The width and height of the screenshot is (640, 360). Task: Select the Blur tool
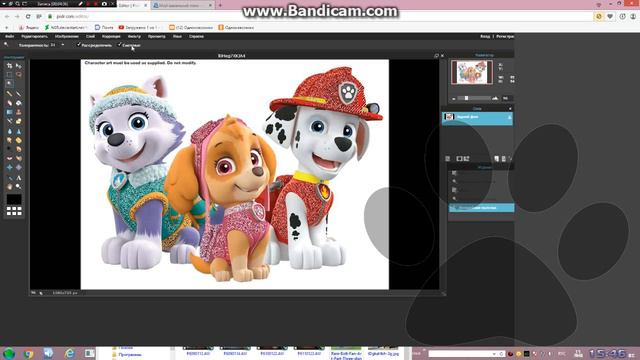[9, 131]
